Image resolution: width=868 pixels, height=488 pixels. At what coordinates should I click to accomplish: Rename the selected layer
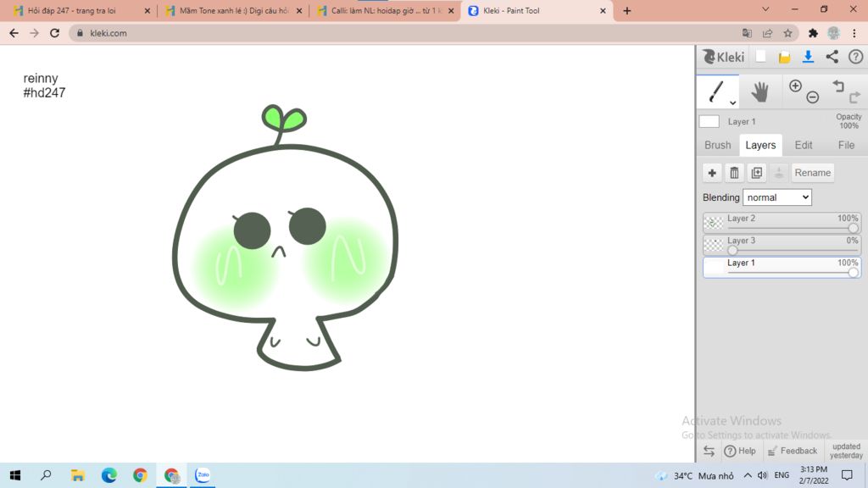click(x=812, y=173)
